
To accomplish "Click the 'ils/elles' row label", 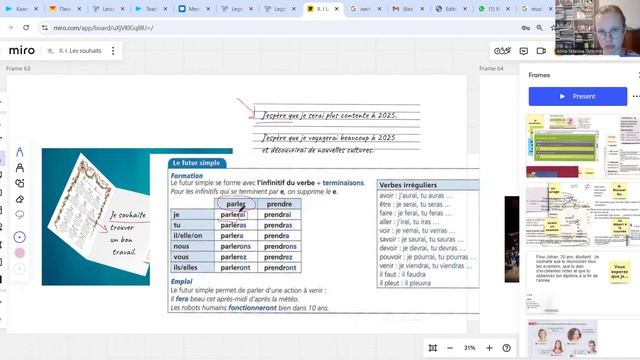I will (x=192, y=267).
